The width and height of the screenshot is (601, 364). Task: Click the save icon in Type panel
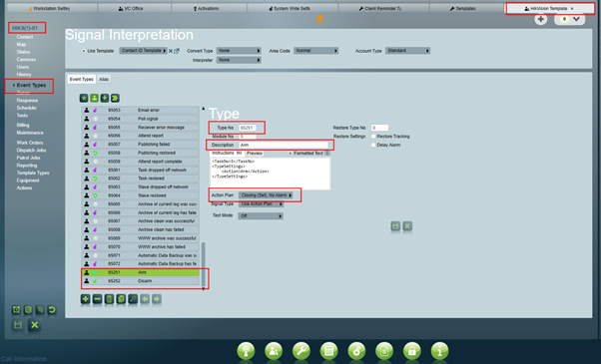click(x=395, y=226)
